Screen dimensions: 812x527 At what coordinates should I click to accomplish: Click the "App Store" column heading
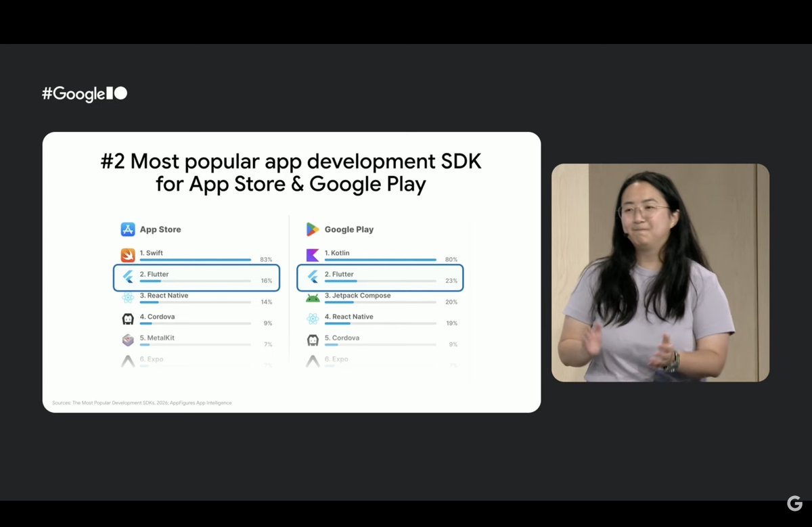160,229
